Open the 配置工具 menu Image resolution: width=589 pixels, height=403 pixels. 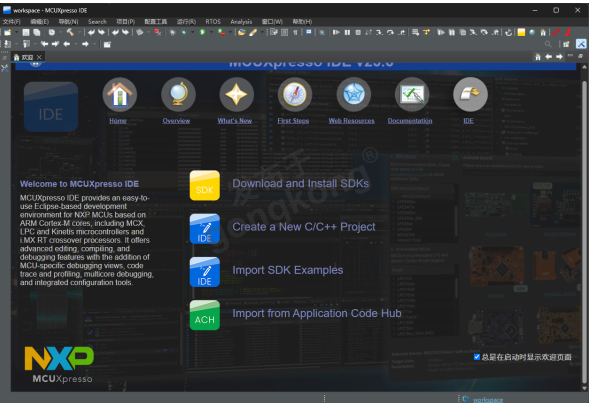(x=156, y=22)
